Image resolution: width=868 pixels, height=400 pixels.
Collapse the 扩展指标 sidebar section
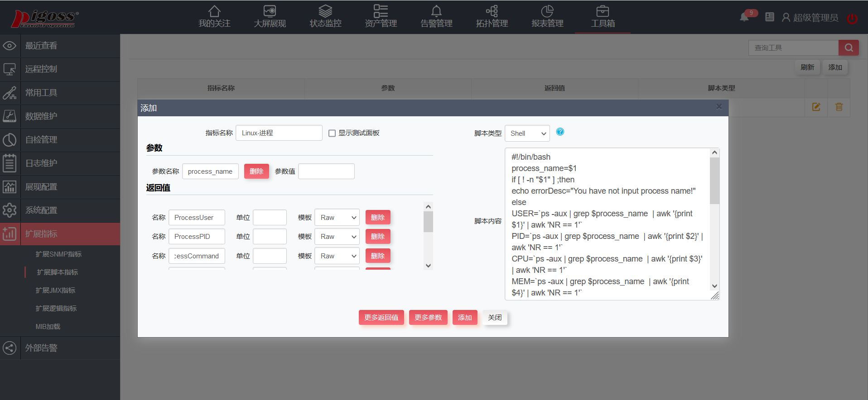point(60,234)
